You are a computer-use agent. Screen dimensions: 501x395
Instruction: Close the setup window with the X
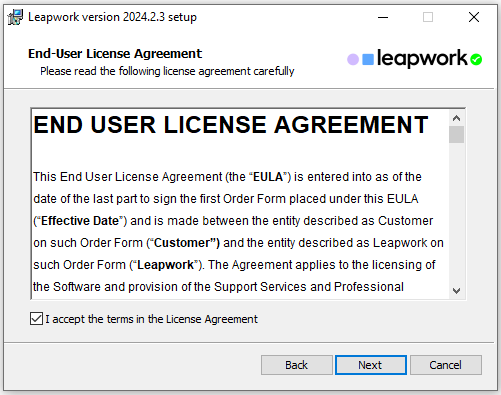click(x=474, y=17)
